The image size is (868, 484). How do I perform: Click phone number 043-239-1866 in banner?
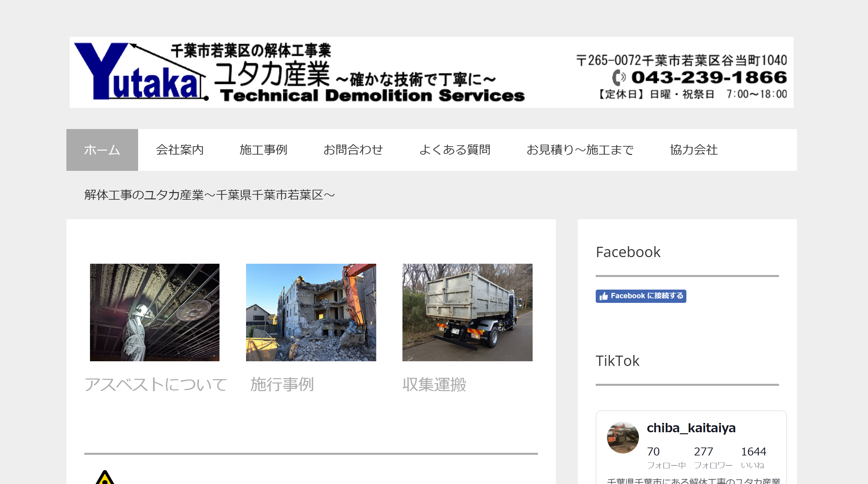[709, 78]
